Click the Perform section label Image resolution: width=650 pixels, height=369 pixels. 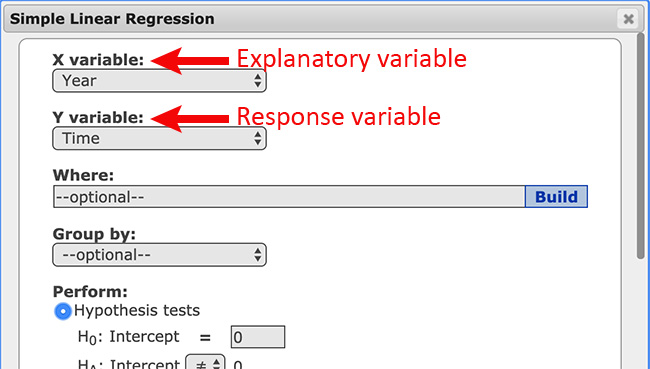coord(90,292)
